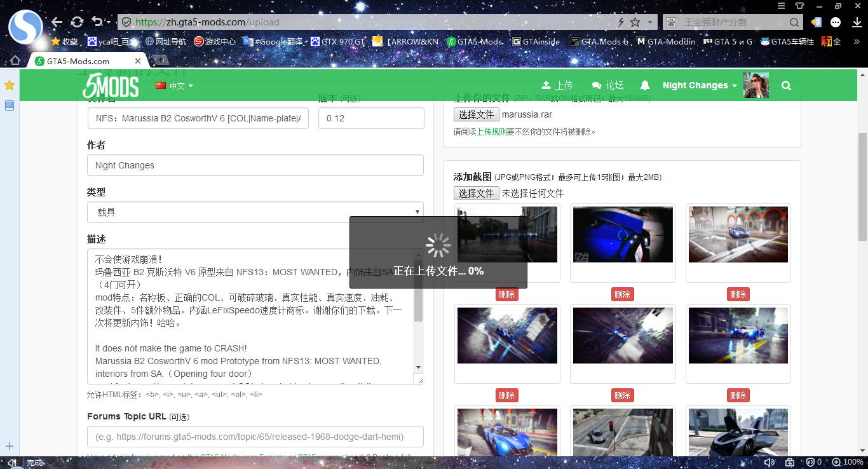Viewport: 868px width, 469px height.
Task: Click the undo closed tab arrow
Action: 97,22
